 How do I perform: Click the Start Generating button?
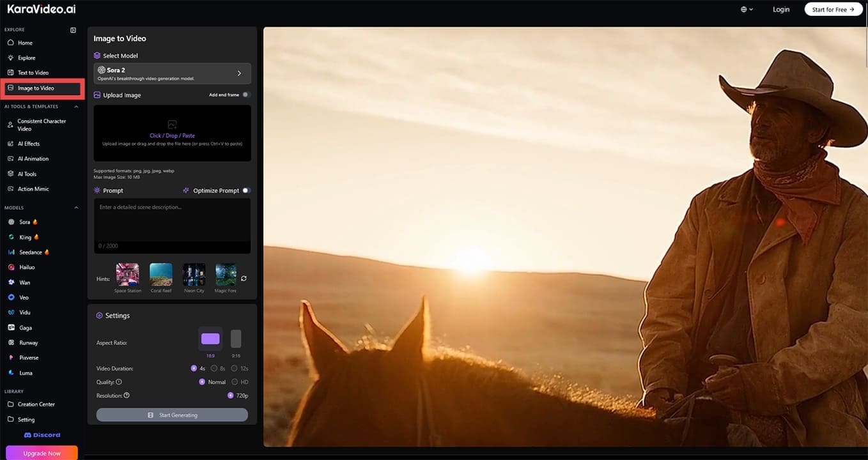coord(172,414)
